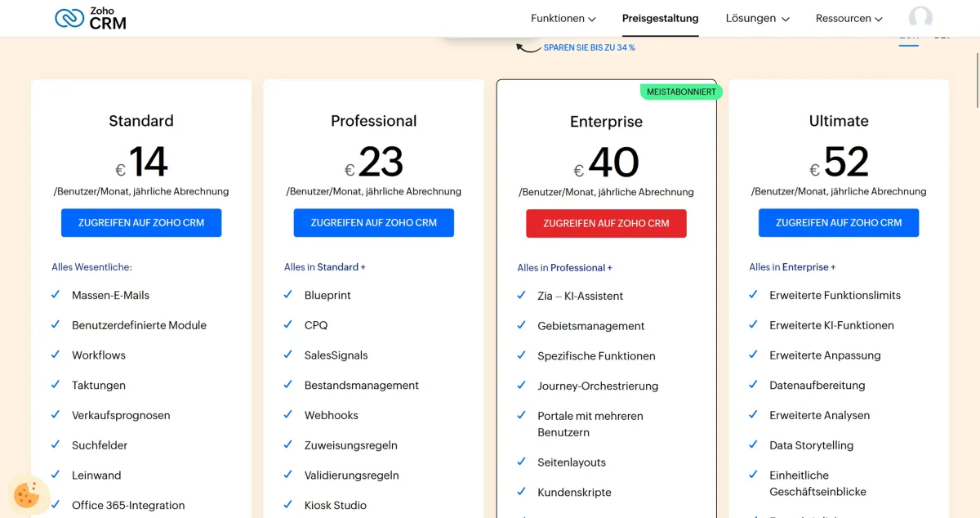Click Journey-Orchestrierung feature
The image size is (980, 518).
click(x=598, y=386)
